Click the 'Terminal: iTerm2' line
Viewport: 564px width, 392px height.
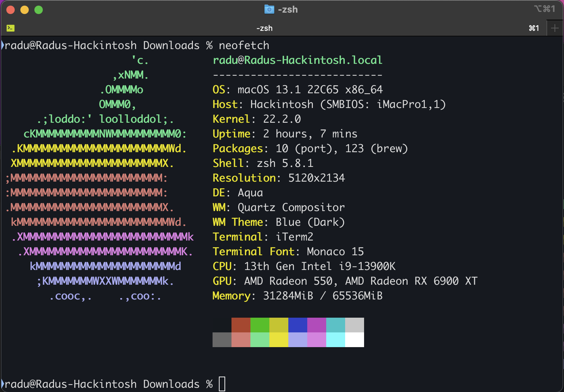(263, 237)
